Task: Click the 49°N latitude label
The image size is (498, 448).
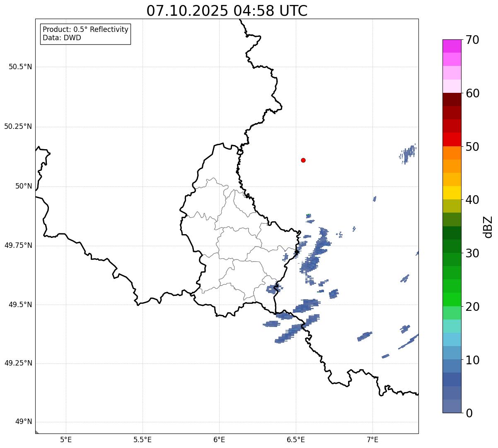Action: click(24, 422)
